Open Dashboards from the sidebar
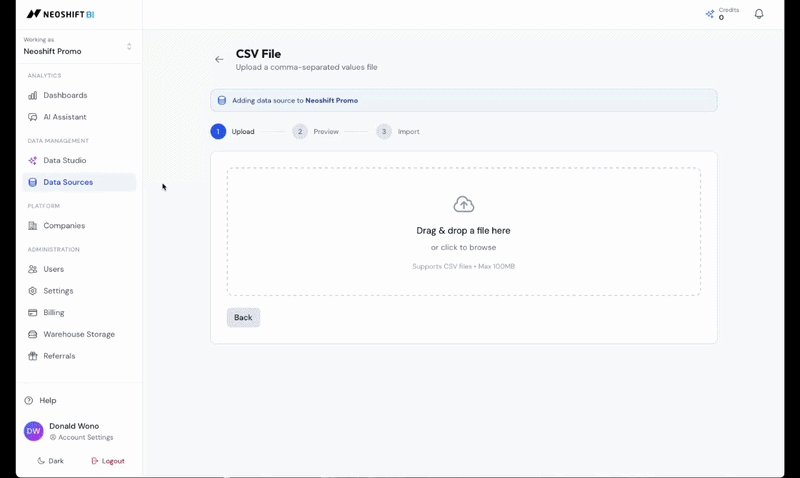This screenshot has height=478, width=800. (65, 95)
